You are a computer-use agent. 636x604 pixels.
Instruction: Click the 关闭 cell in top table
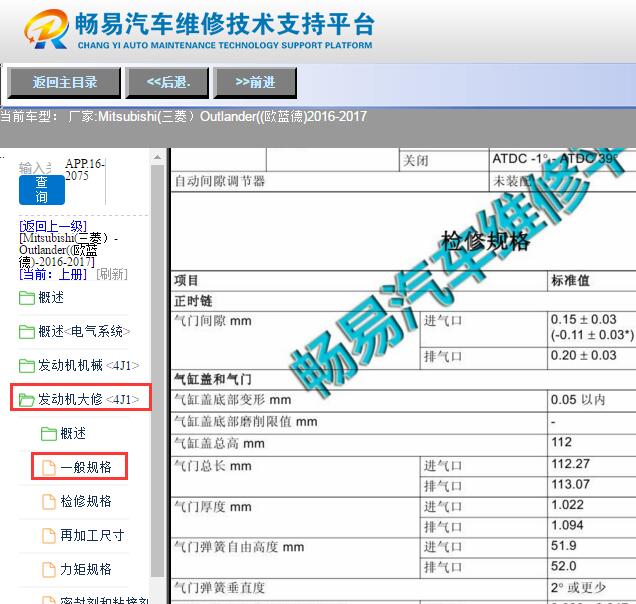415,161
